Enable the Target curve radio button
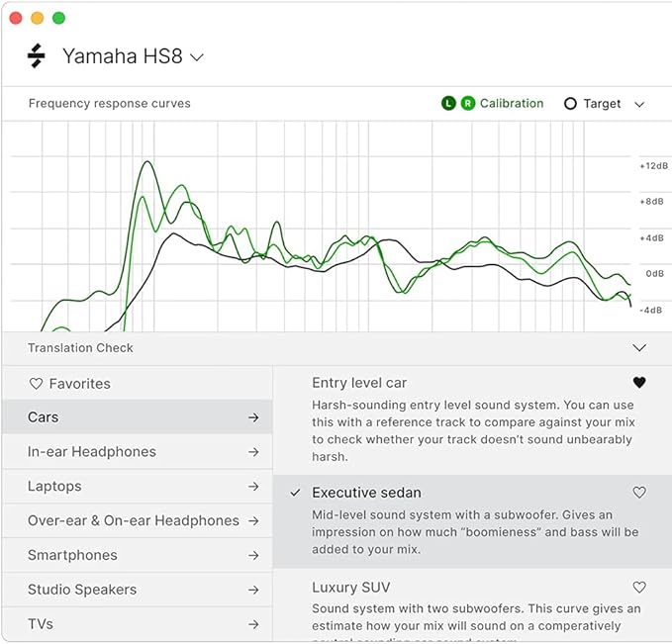The height and width of the screenshot is (644, 672). click(x=570, y=104)
